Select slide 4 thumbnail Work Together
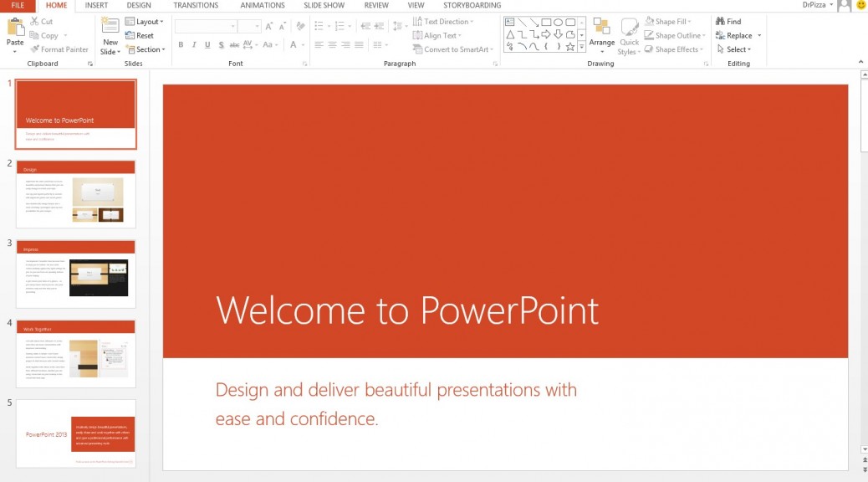 [x=76, y=353]
